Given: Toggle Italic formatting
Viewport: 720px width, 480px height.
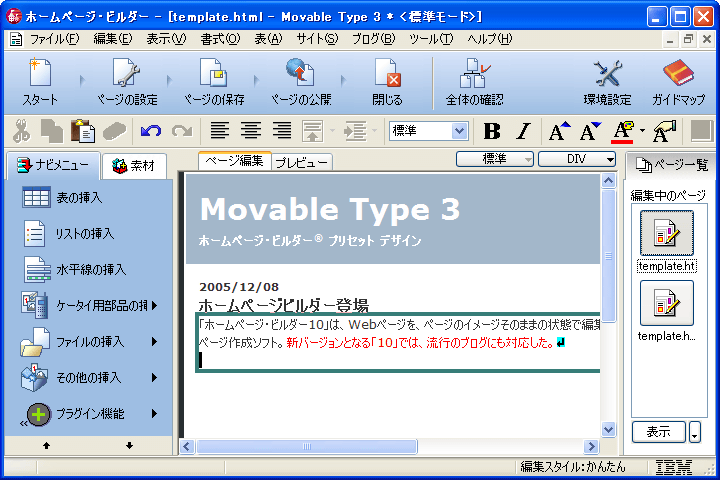Looking at the screenshot, I should pos(523,131).
